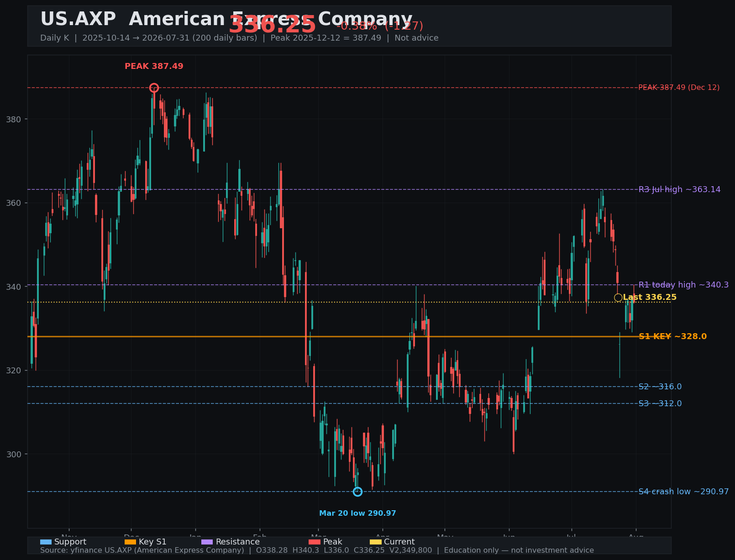The image size is (735, 560).
Task: Select the 'Mar 20 low 290.97' annotation
Action: pyautogui.click(x=357, y=513)
